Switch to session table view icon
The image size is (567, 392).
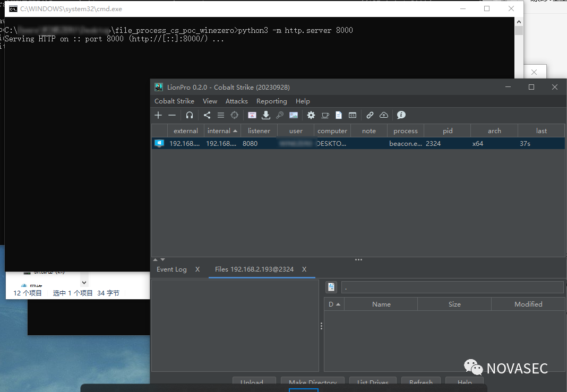click(220, 115)
